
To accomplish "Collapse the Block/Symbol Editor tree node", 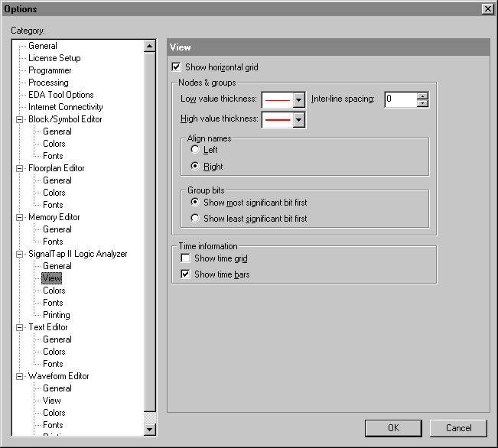I will 19,119.
